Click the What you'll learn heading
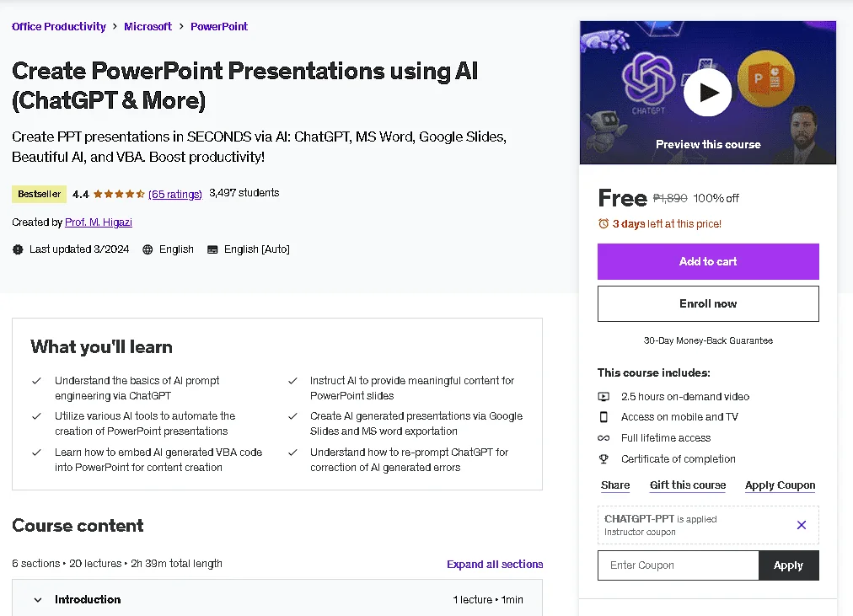Image resolution: width=853 pixels, height=616 pixels. tap(101, 347)
